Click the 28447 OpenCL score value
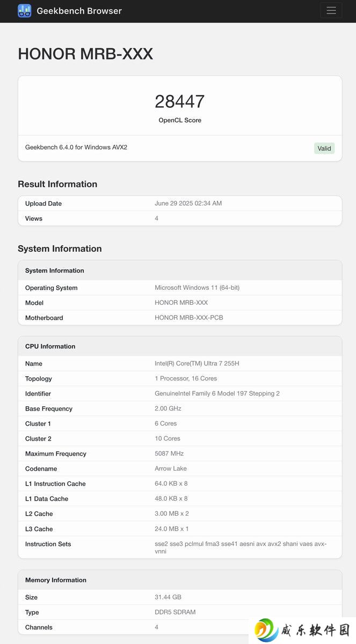Screen dimensions: 356x644 click(180, 101)
